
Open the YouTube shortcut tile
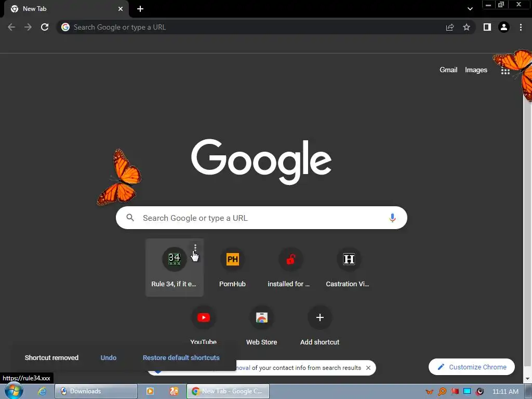[x=203, y=326]
